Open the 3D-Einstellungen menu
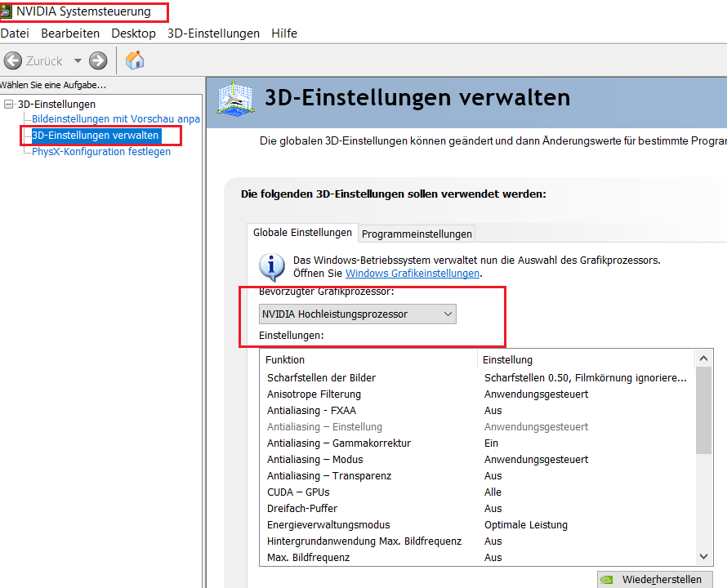The width and height of the screenshot is (727, 588). [214, 33]
